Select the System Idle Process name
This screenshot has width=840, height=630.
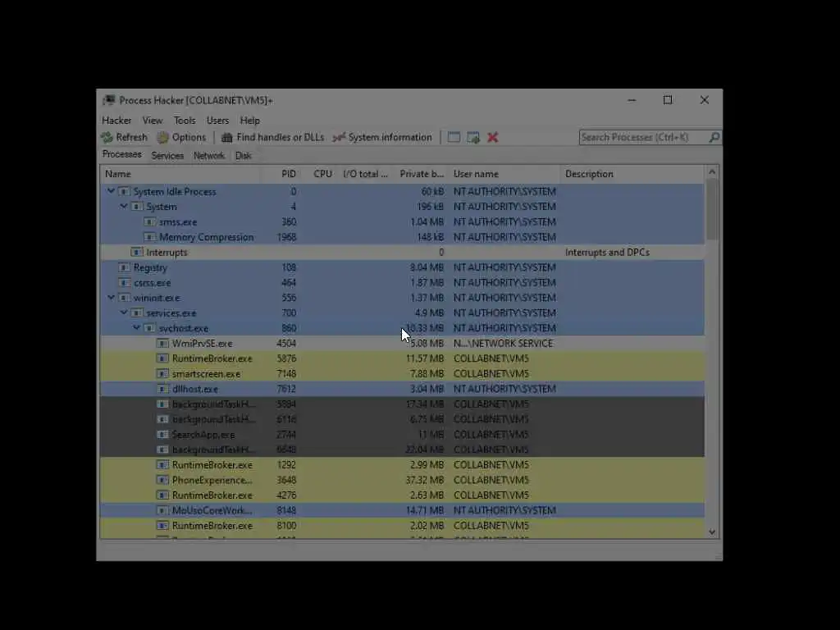pyautogui.click(x=175, y=191)
